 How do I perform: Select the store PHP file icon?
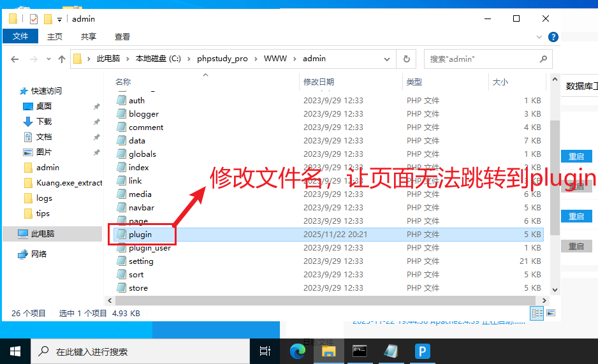[121, 288]
